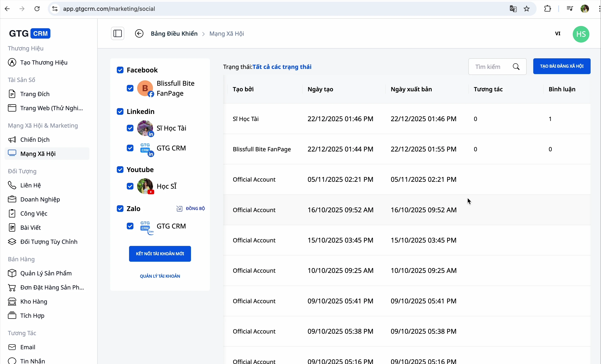Uncheck the Facebook platform checkbox
This screenshot has width=601, height=364.
pos(120,70)
